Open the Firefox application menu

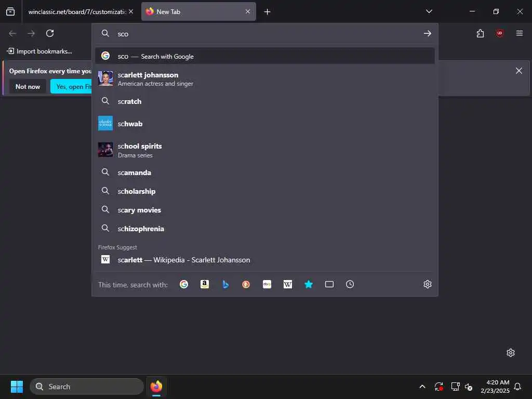tap(520, 33)
